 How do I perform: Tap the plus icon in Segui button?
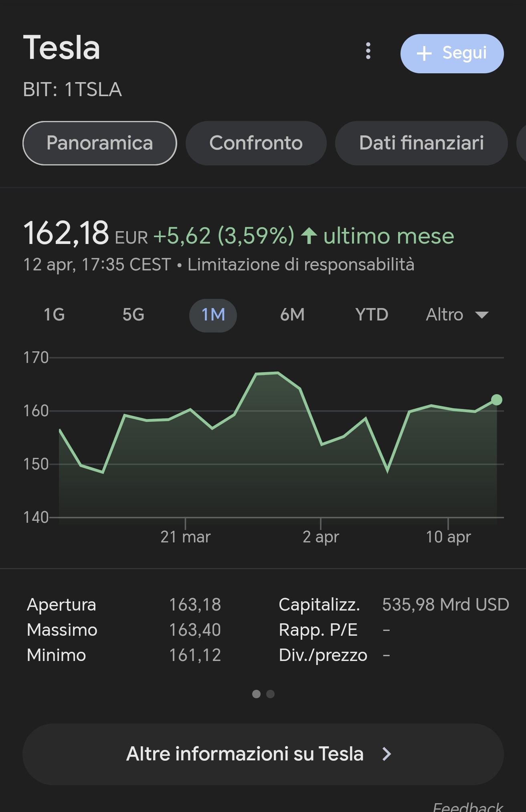coord(424,54)
